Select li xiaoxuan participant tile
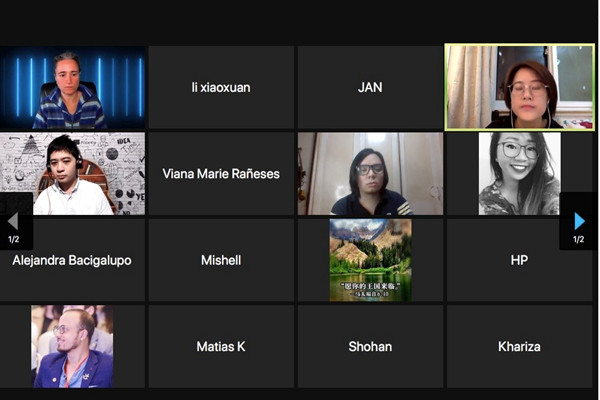 (x=221, y=87)
